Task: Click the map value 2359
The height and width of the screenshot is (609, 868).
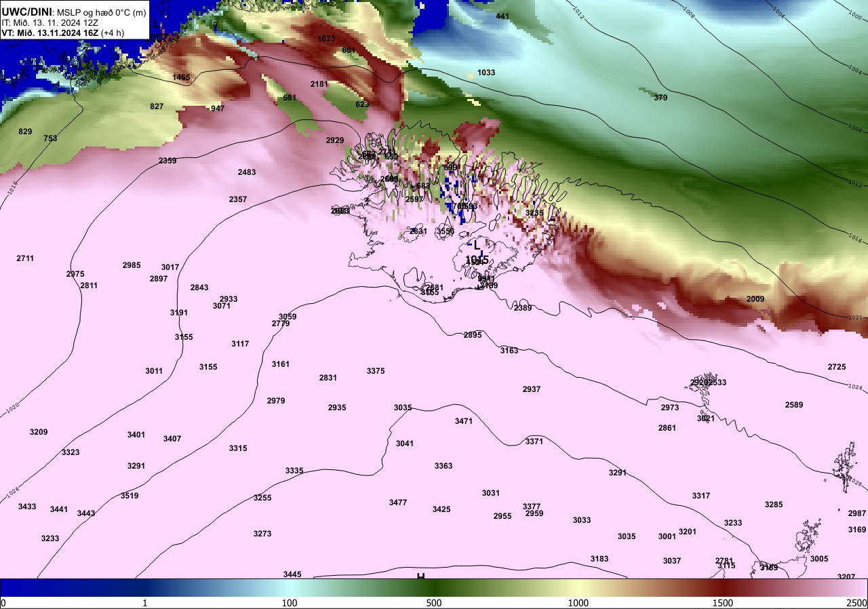Action: click(x=167, y=161)
